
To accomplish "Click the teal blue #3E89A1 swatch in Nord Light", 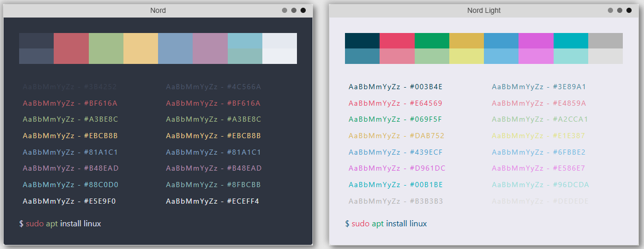I will click(362, 56).
